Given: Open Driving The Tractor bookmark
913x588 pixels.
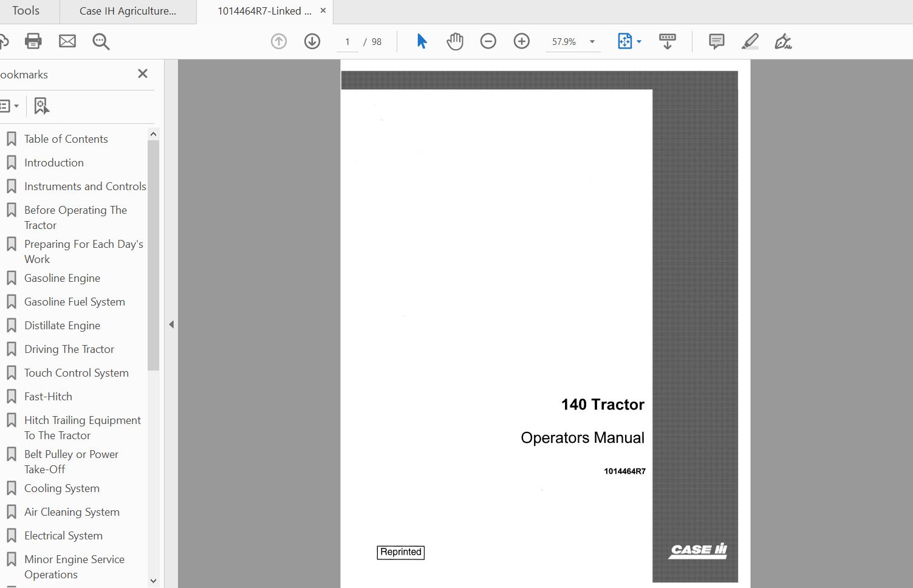Looking at the screenshot, I should click(x=69, y=349).
